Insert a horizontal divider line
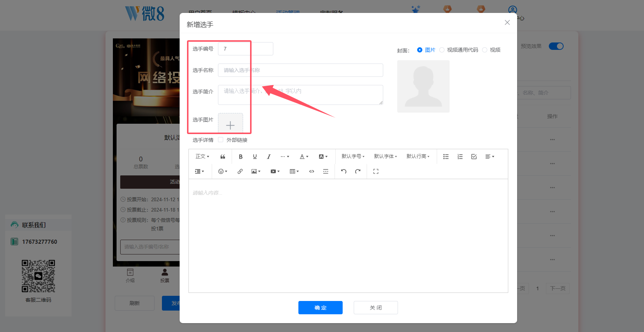Image resolution: width=644 pixels, height=332 pixels. pyautogui.click(x=326, y=171)
